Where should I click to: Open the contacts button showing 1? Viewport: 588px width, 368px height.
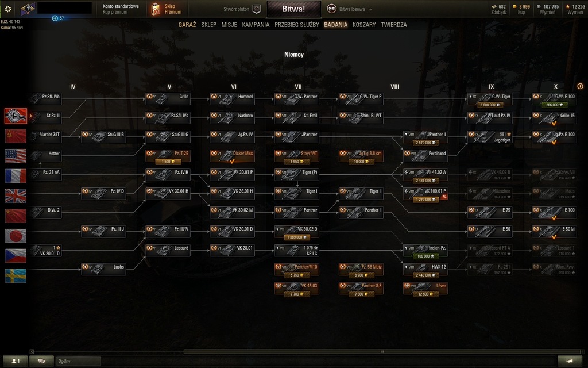[x=16, y=361]
